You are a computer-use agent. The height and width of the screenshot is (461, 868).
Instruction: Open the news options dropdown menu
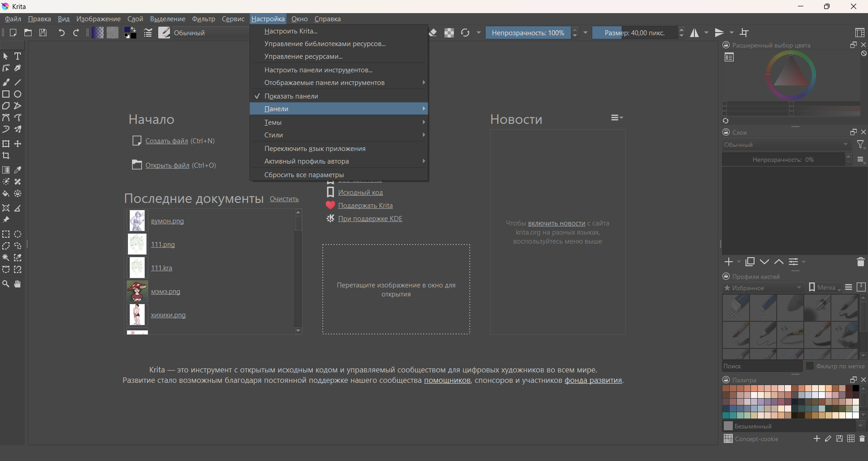[x=617, y=118]
